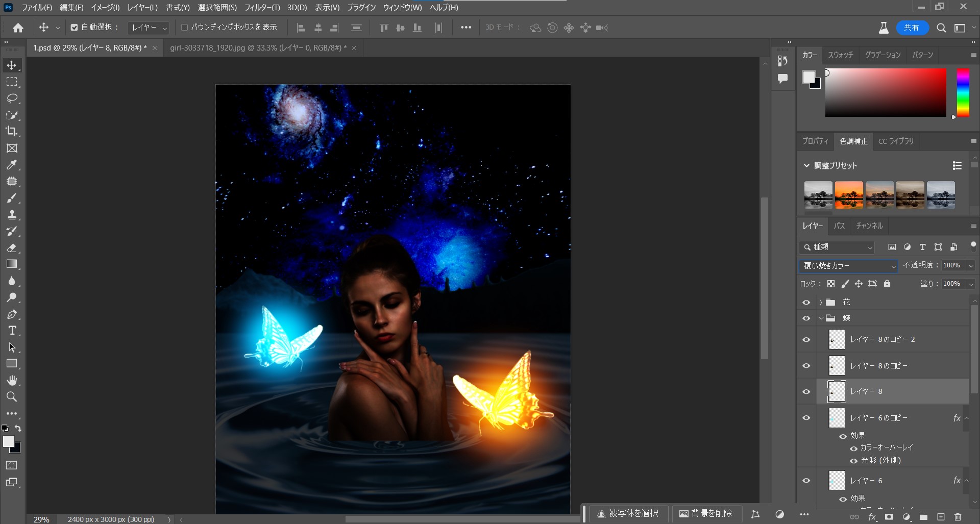
Task: Collapse the 調整プリセット section
Action: click(x=806, y=165)
